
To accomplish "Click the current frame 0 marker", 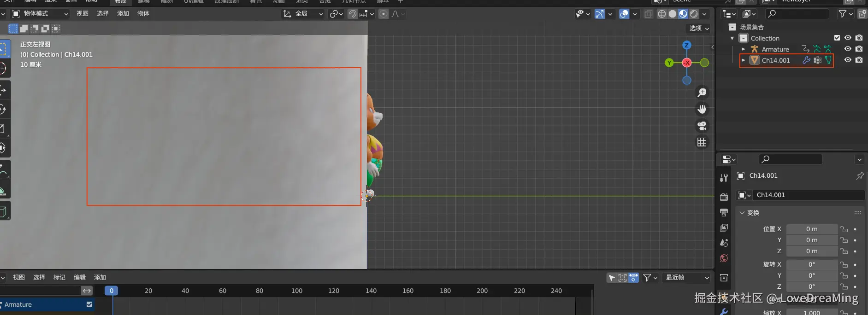I will (x=112, y=291).
